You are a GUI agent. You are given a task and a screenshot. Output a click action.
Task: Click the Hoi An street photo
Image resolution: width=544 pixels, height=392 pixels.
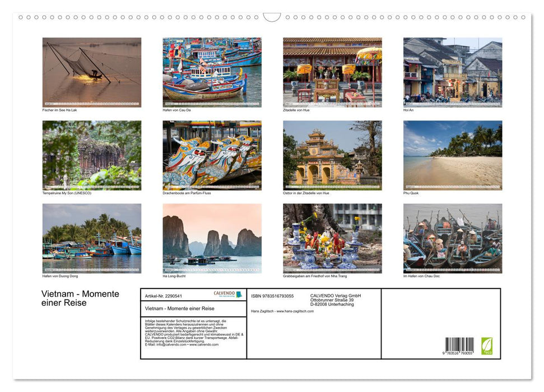(453, 72)
